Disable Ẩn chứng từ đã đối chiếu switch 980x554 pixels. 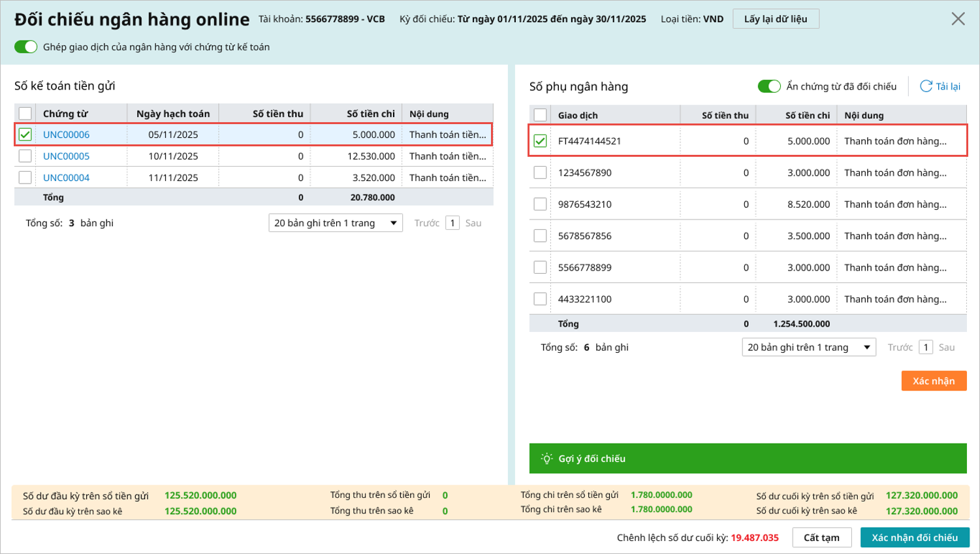(768, 86)
